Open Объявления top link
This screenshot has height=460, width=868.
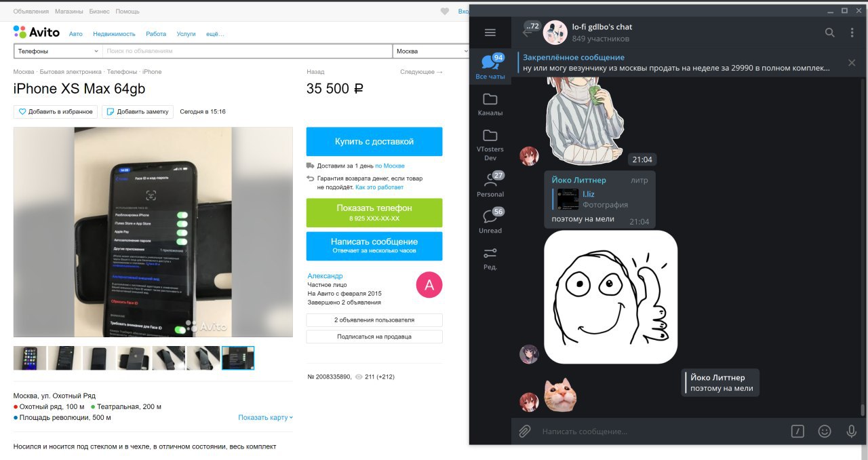coord(31,12)
